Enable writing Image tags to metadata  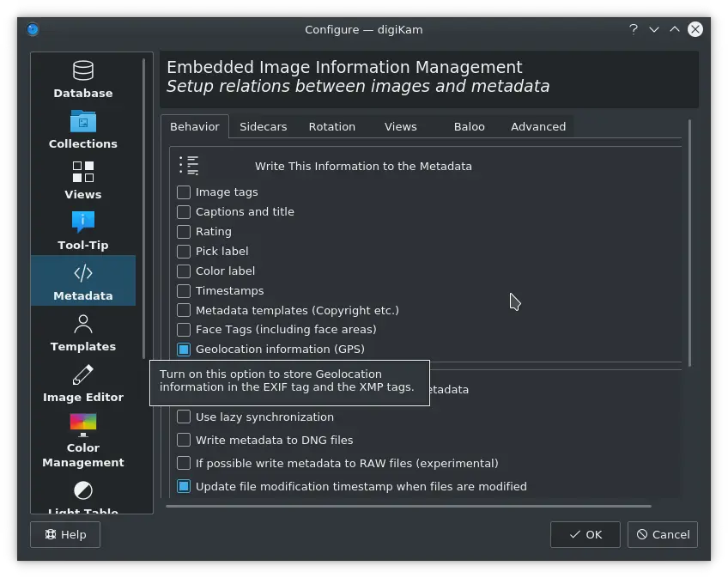pos(183,192)
